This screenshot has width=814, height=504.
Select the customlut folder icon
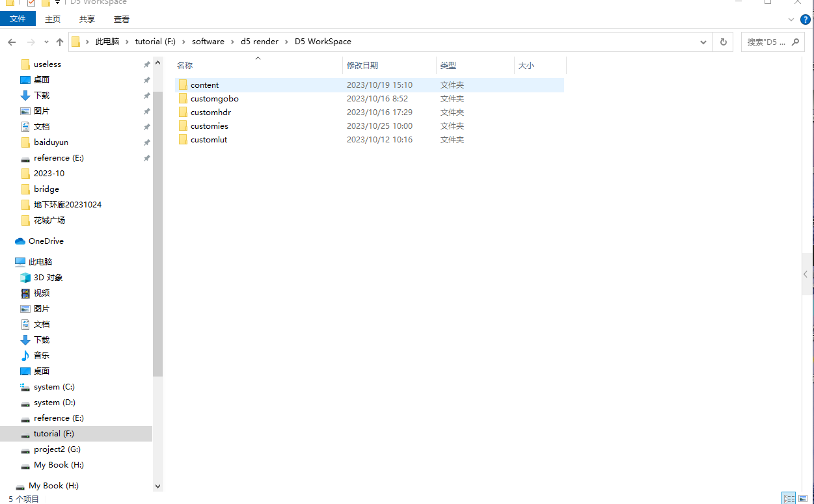[183, 139]
